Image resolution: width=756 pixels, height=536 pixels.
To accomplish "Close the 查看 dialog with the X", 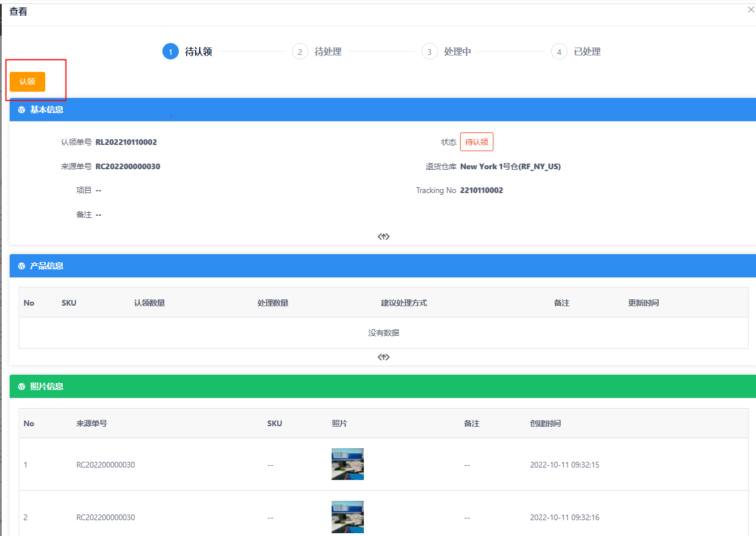I will (751, 10).
